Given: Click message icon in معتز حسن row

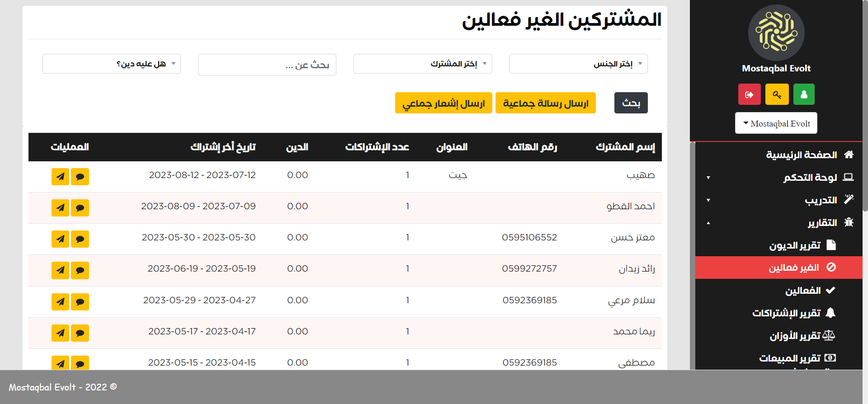Looking at the screenshot, I should (80, 239).
